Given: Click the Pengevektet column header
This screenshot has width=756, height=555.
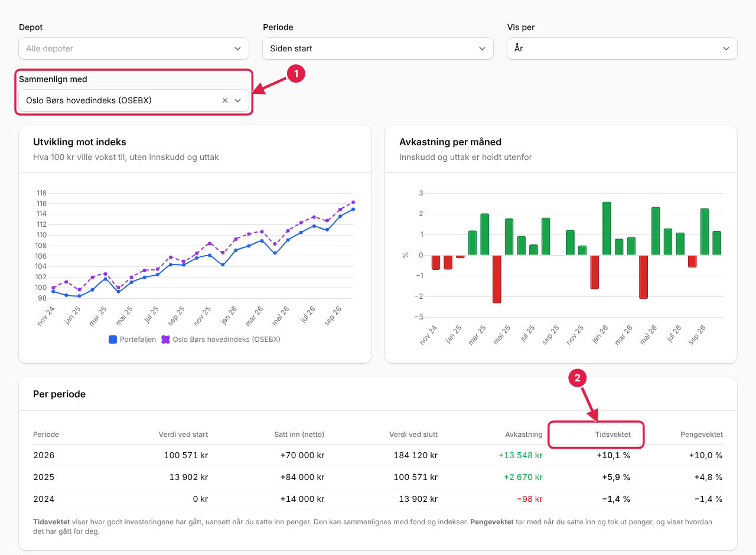Looking at the screenshot, I should pyautogui.click(x=702, y=435).
